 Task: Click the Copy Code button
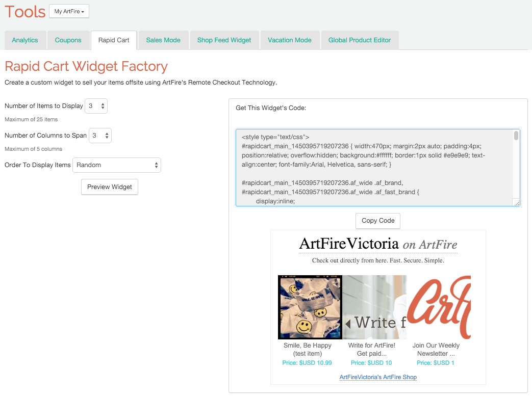[378, 221]
